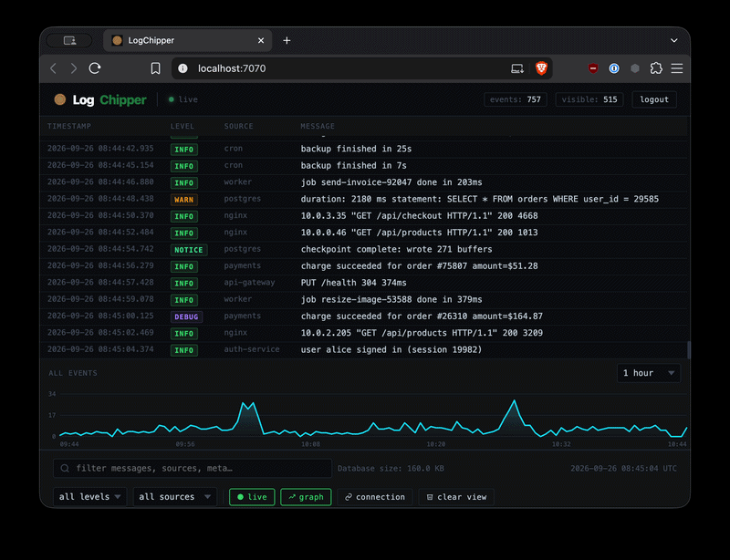Select the LogChipper tab

[x=188, y=40]
